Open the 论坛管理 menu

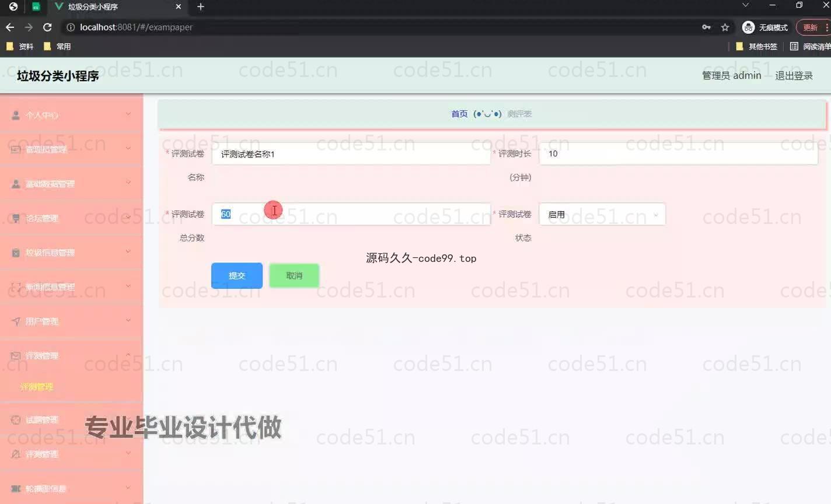coord(71,219)
